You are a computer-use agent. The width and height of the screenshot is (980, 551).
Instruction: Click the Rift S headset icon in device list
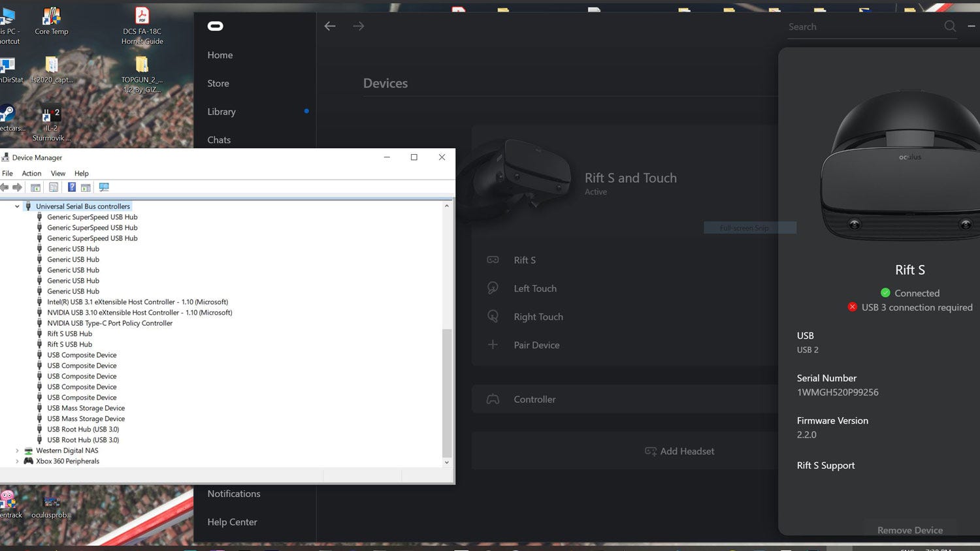click(x=493, y=260)
